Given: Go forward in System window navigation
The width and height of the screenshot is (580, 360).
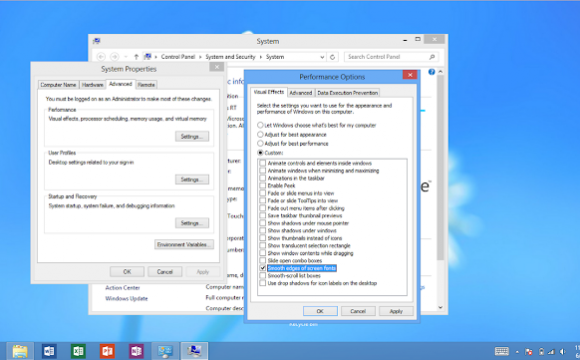Looking at the screenshot, I should [x=114, y=57].
